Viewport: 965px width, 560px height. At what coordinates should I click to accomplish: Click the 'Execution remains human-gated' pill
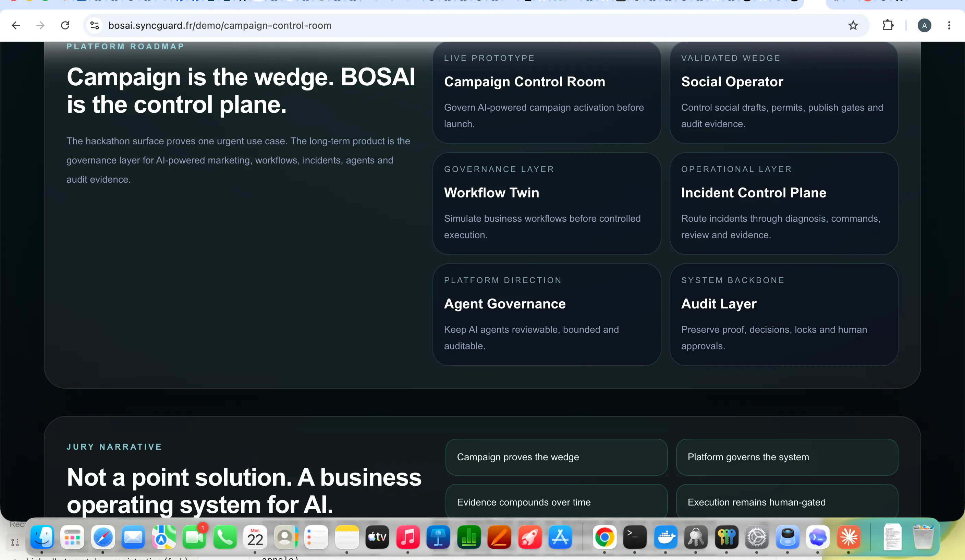(x=787, y=501)
